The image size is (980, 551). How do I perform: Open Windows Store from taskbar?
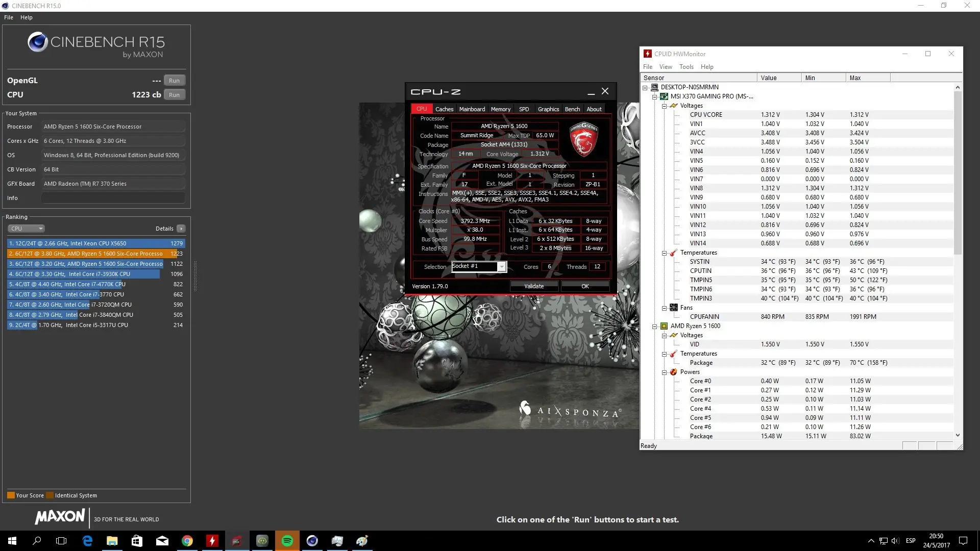click(x=137, y=541)
